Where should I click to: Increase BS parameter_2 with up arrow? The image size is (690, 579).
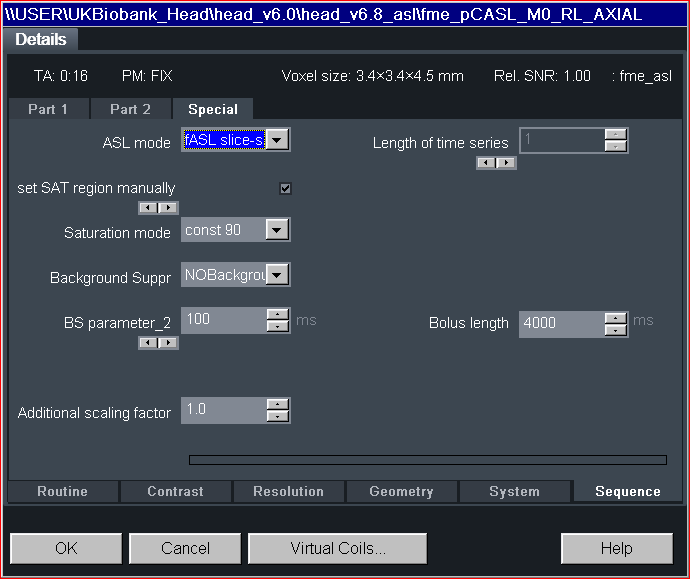[278, 314]
